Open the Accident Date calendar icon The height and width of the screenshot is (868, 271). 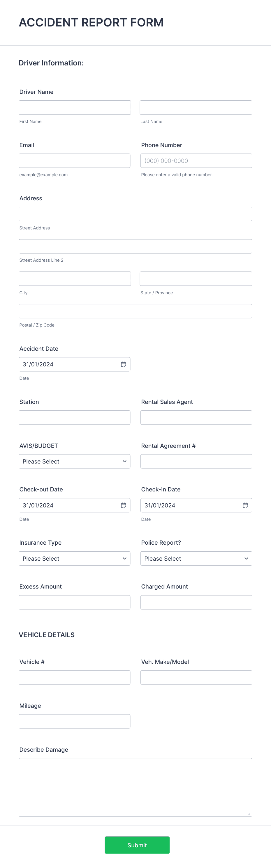coord(124,364)
